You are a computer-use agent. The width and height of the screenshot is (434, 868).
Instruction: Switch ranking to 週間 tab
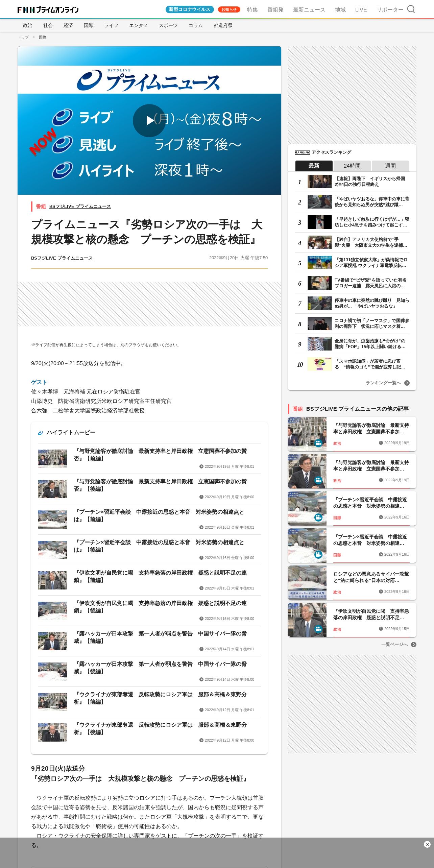(390, 166)
